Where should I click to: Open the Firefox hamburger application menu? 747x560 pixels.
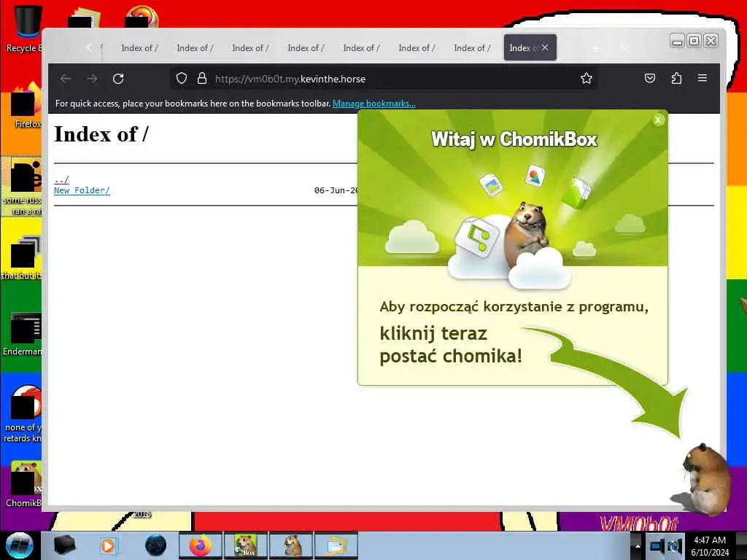coord(703,77)
